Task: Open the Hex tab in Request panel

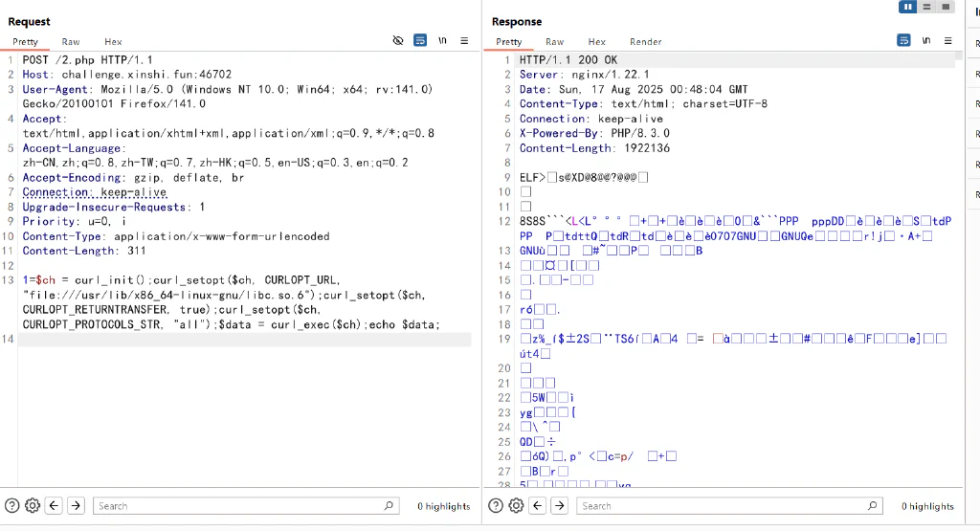Action: pos(113,42)
